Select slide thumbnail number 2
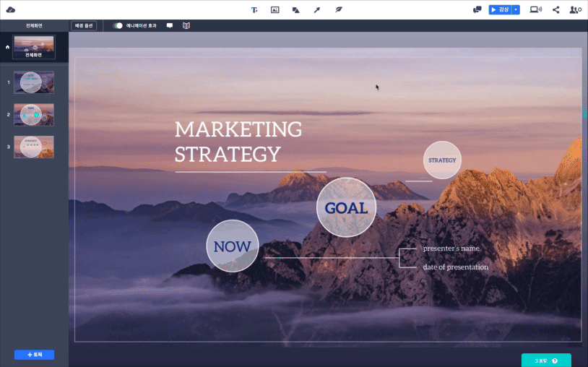The width and height of the screenshot is (588, 367). [34, 115]
